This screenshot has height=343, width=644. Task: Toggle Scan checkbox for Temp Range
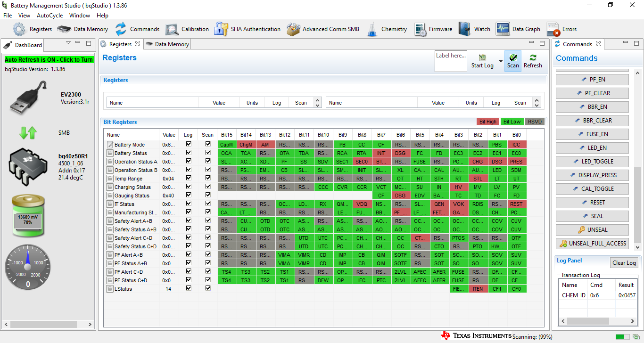tap(208, 178)
